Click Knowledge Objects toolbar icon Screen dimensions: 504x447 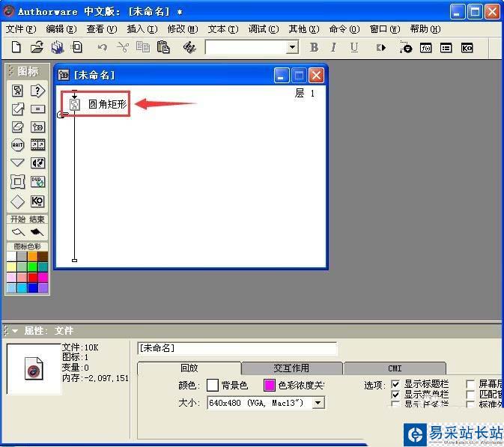(x=467, y=48)
